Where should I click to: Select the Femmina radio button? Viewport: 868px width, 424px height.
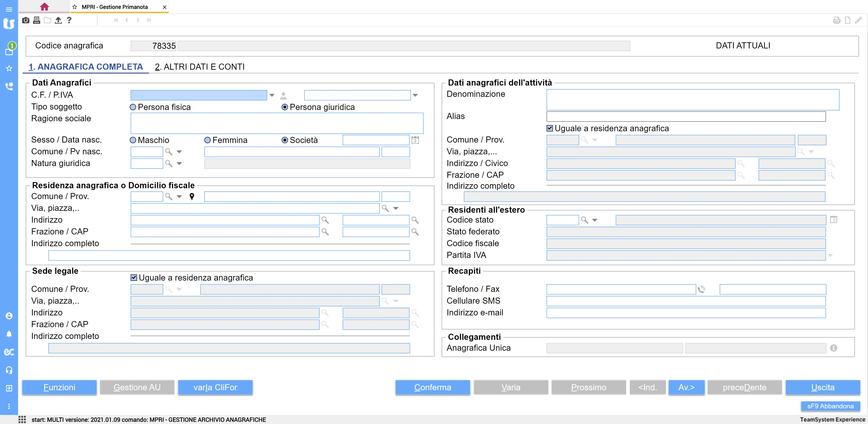[208, 140]
